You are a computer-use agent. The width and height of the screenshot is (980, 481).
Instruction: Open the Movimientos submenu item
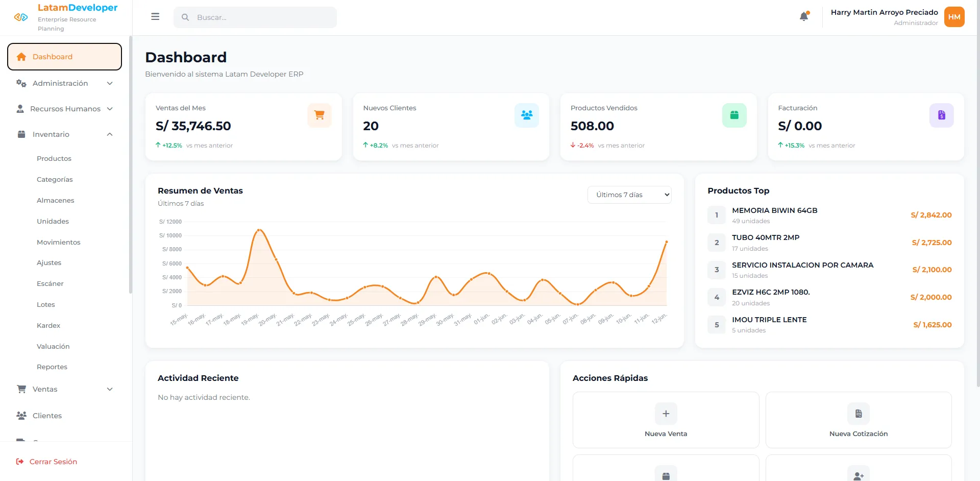click(x=59, y=243)
